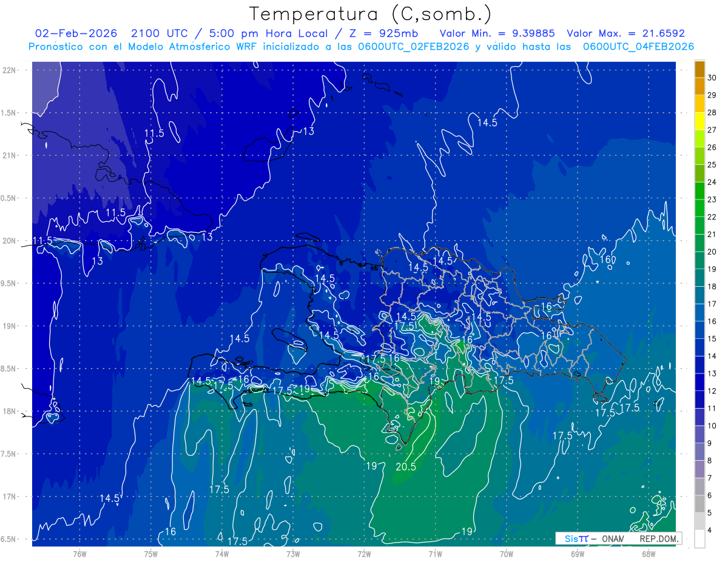
Task: Click the blue colorbar segment between 12 and 13
Action: 699,383
